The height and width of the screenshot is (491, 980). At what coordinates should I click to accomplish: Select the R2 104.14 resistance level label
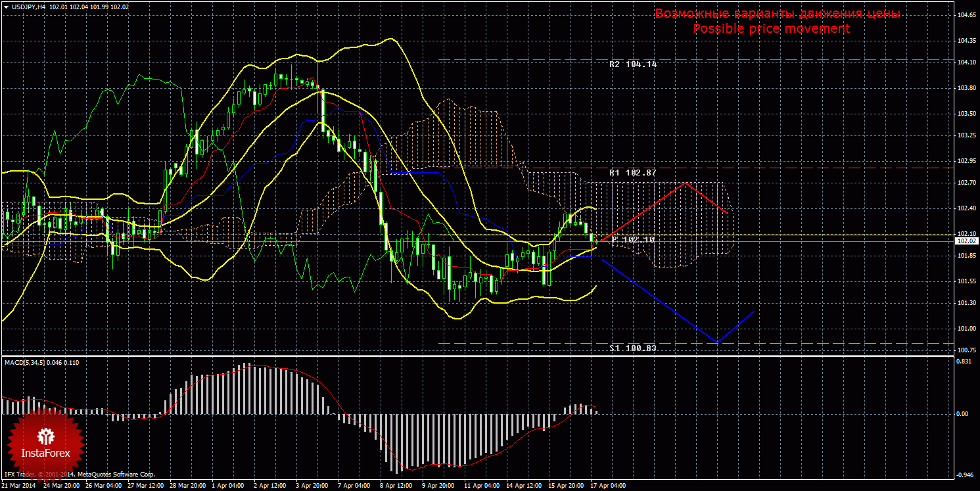click(x=632, y=64)
